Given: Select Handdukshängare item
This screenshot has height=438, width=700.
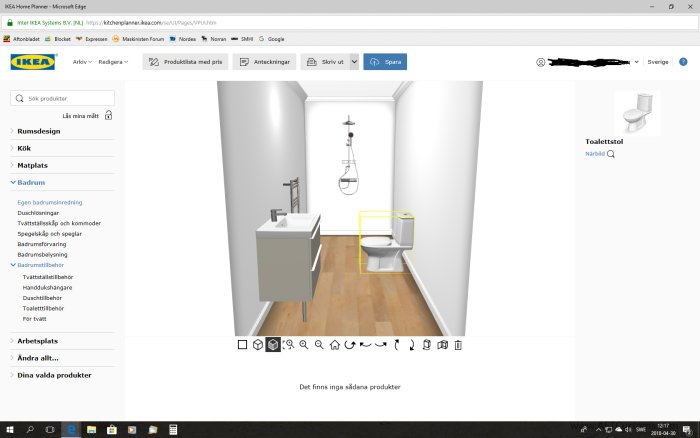Looking at the screenshot, I should click(x=47, y=288).
